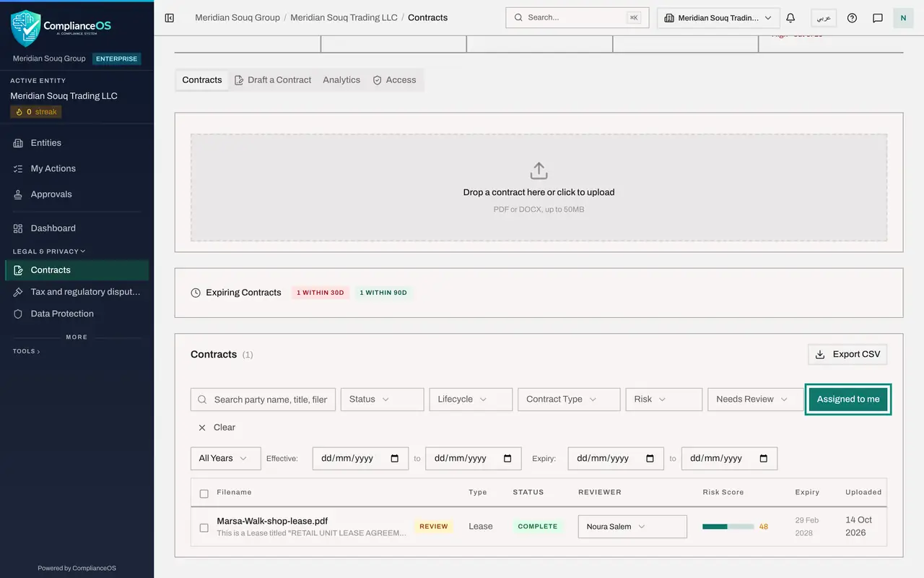Open the notifications bell
This screenshot has height=578, width=924.
[790, 18]
